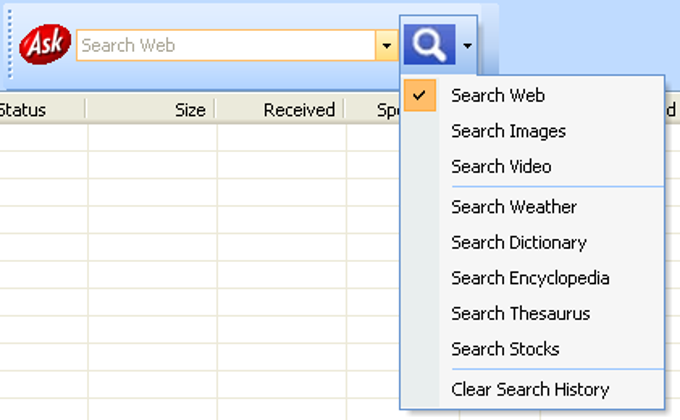This screenshot has height=420, width=680.
Task: Sort by the Size column header
Action: pos(150,109)
